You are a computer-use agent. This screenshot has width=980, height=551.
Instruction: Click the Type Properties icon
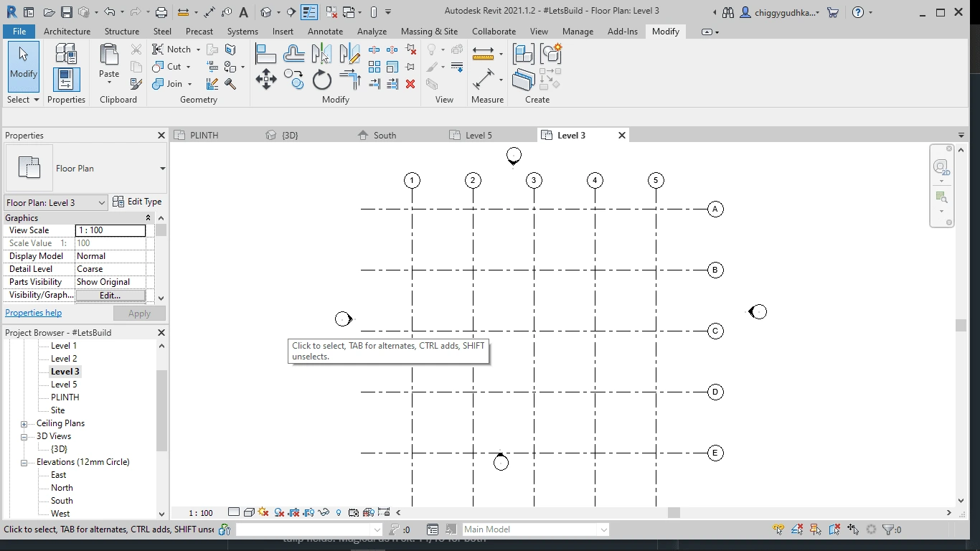[66, 54]
